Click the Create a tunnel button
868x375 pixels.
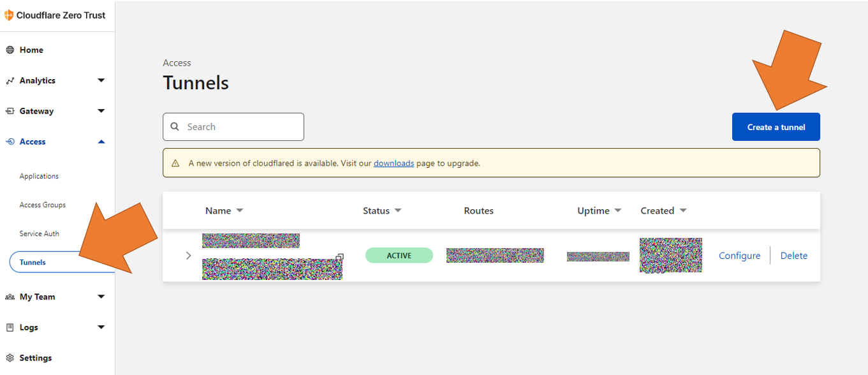[776, 127]
